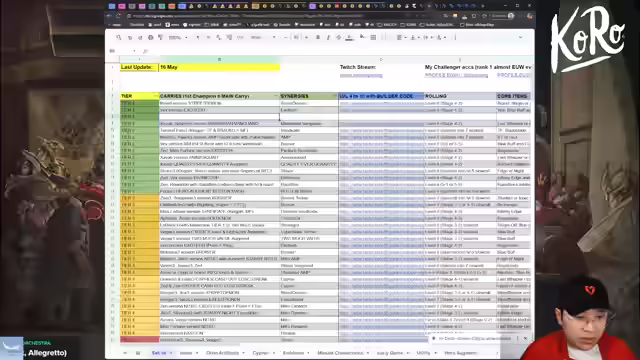
Task: Switch to the Emblems sheet tab
Action: click(293, 353)
